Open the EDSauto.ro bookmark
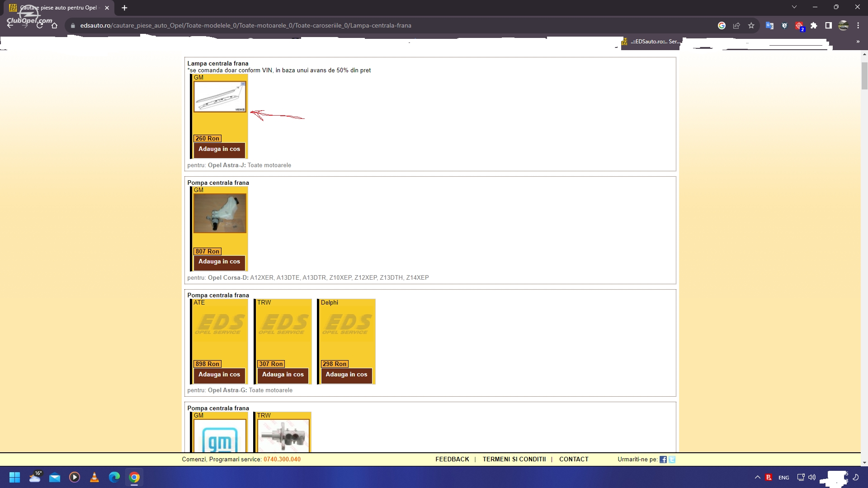Viewport: 868px width, 488px height. [x=650, y=42]
